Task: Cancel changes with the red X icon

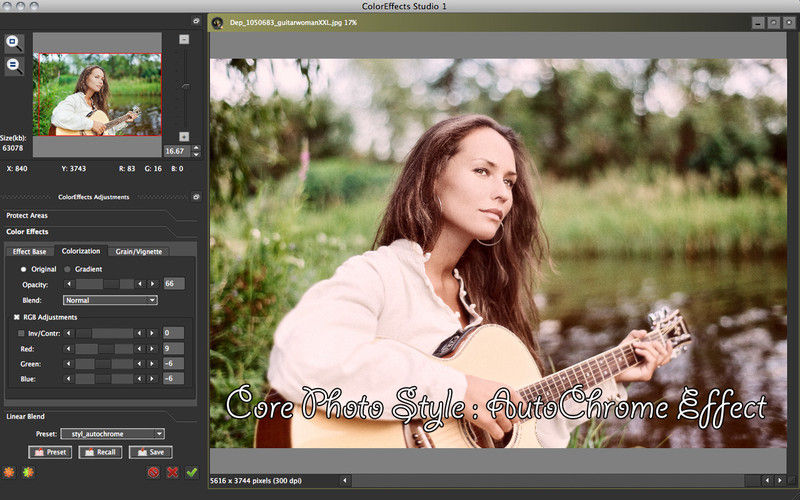Action: (172, 472)
